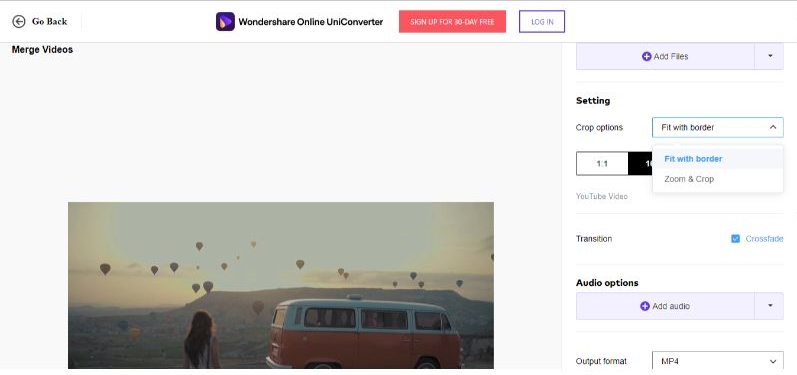Click the plus icon on Add Files
797x375 pixels.
tap(647, 56)
